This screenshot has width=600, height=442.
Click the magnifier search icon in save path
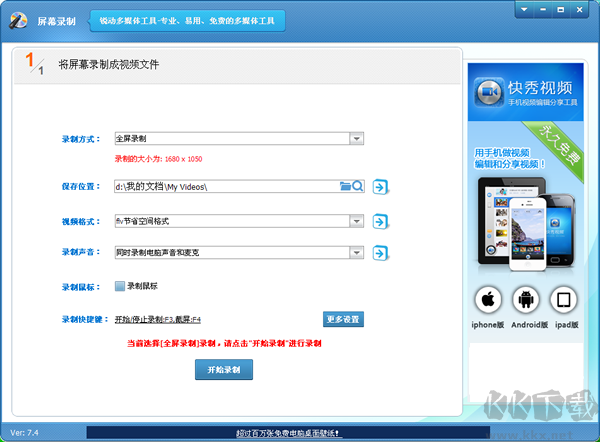point(357,186)
